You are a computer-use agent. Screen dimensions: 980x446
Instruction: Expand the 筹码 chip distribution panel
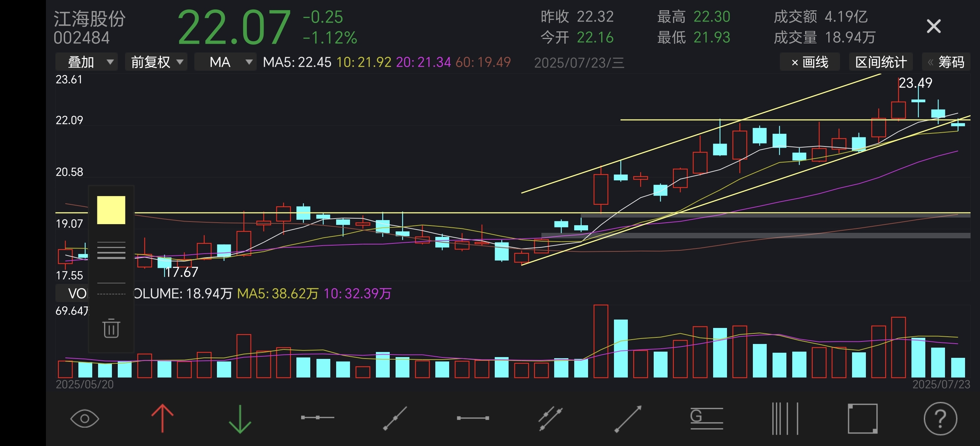(x=946, y=62)
